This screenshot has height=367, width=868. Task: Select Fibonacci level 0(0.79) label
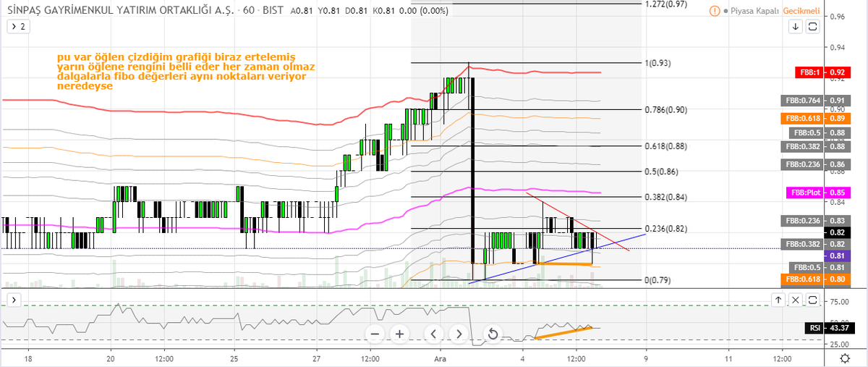[x=658, y=280]
